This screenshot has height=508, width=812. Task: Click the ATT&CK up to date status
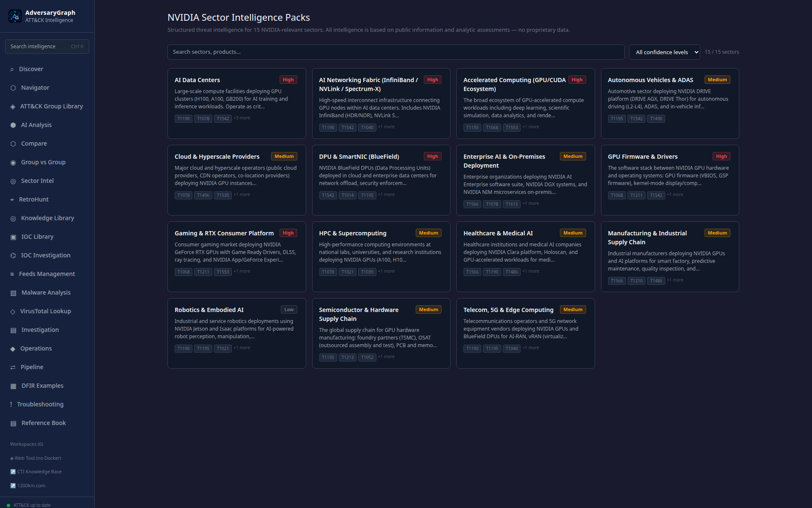click(32, 505)
